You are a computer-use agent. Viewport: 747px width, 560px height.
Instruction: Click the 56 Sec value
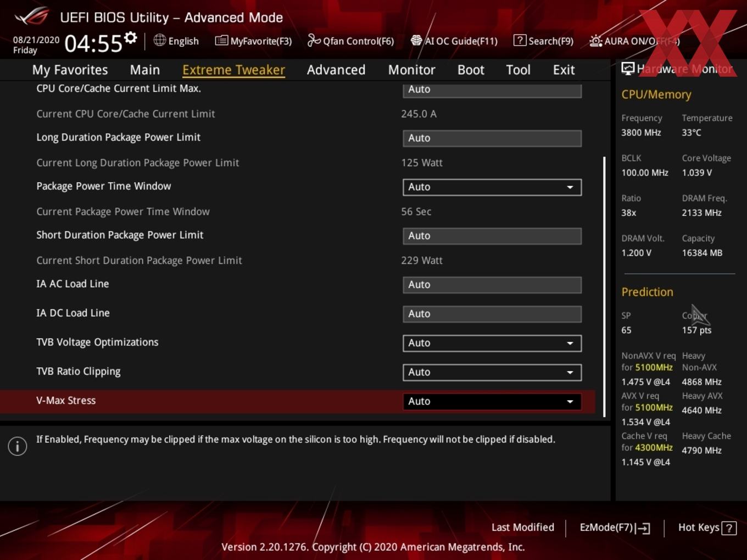click(x=416, y=211)
